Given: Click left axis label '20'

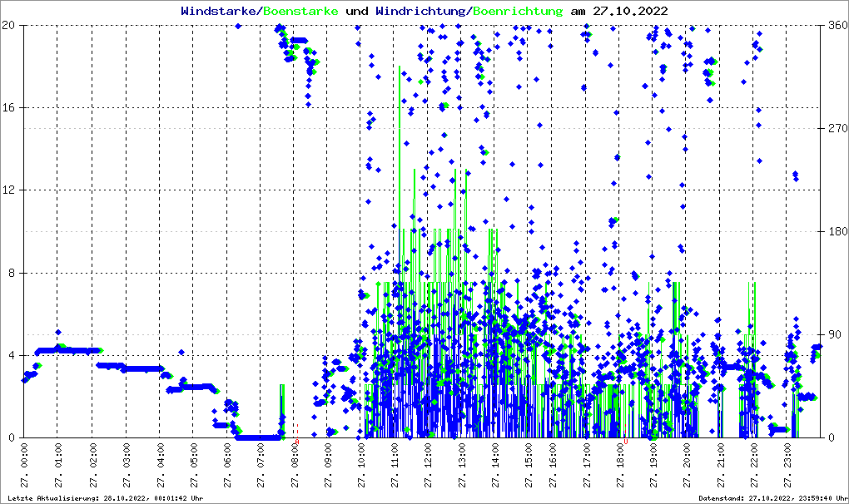Looking at the screenshot, I should [x=8, y=25].
